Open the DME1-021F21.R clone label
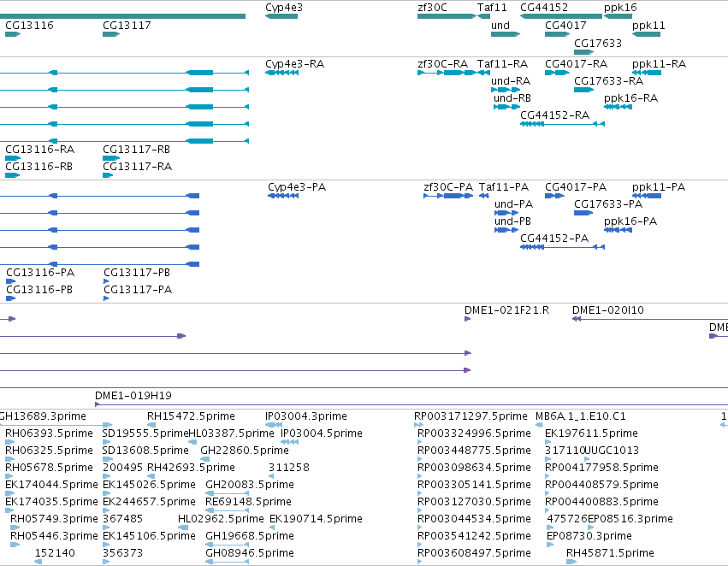Viewport: 728px width, 566px height. (x=506, y=310)
